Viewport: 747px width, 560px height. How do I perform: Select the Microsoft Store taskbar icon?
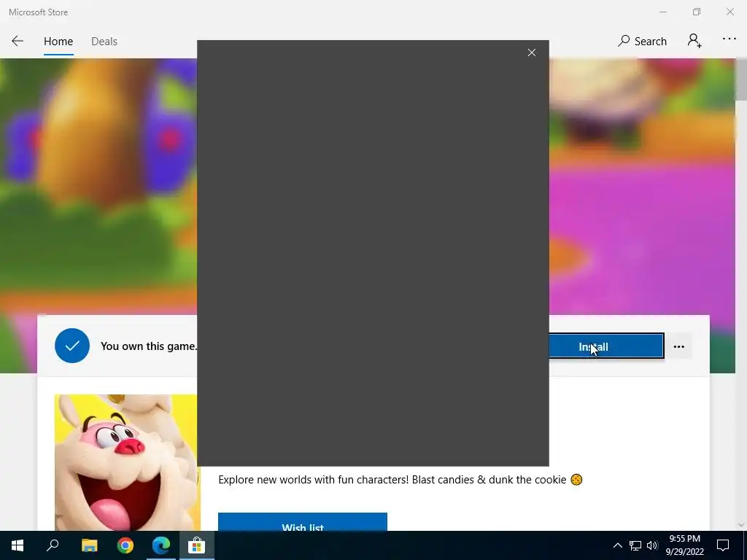point(196,545)
